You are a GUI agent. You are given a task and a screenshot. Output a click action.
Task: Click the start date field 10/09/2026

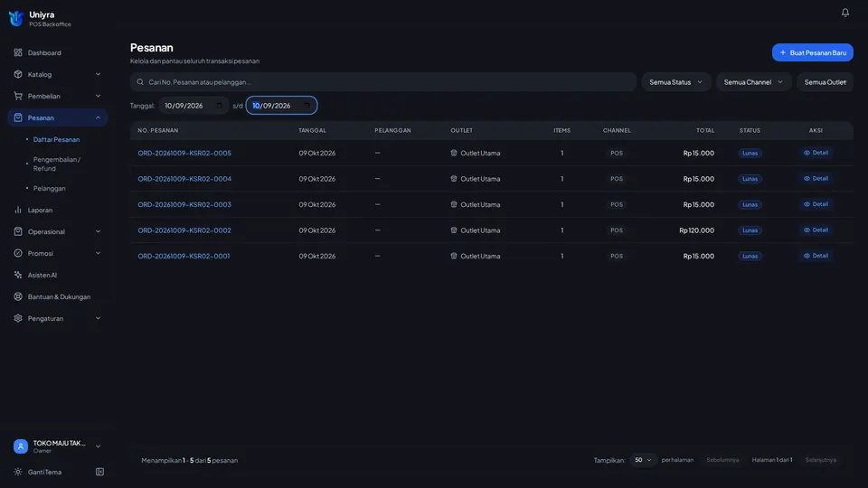tap(193, 105)
